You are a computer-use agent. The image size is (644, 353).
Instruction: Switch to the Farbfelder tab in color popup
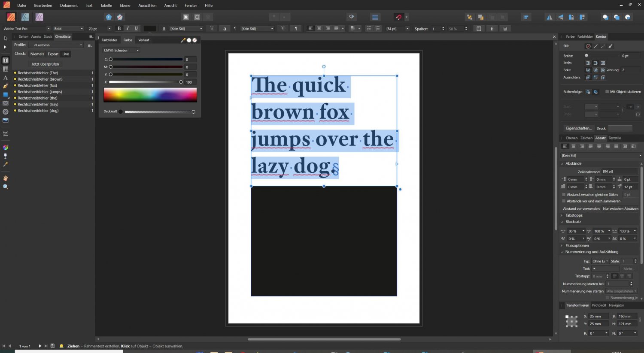click(x=109, y=40)
